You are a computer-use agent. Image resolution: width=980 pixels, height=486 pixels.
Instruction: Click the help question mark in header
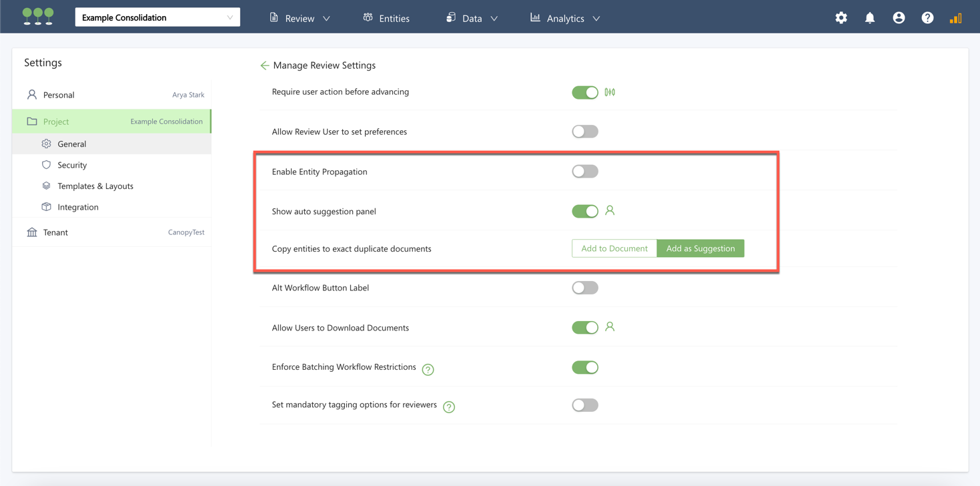coord(927,18)
